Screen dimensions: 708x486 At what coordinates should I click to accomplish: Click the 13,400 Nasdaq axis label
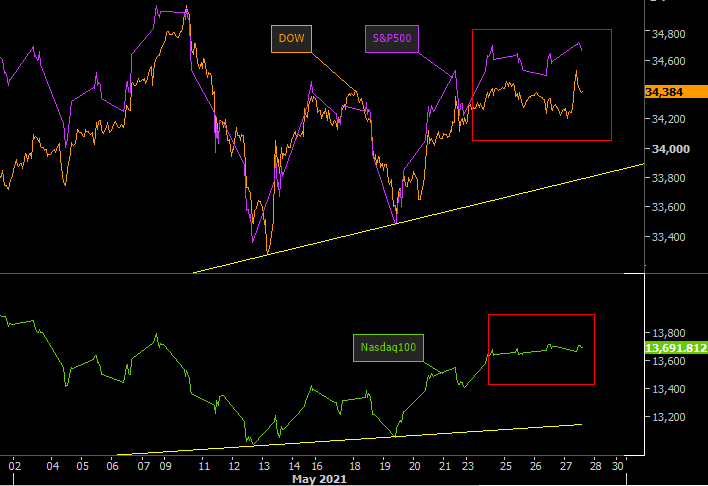pos(668,389)
